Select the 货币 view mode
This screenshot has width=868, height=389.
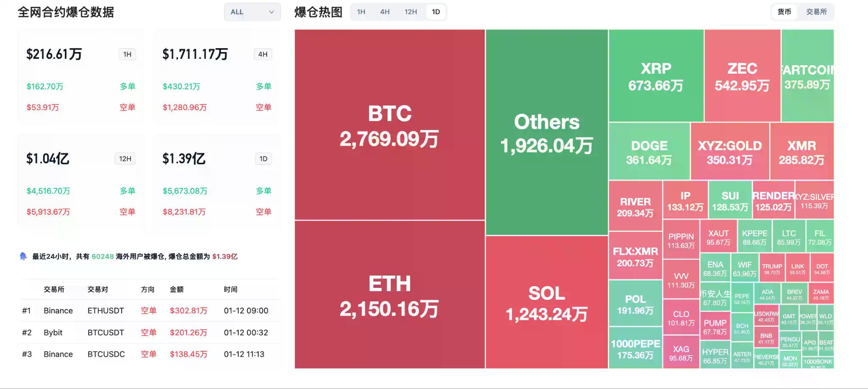(784, 12)
